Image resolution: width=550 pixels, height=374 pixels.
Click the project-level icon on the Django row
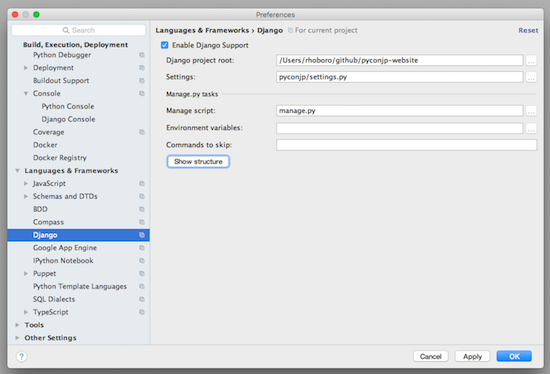coord(142,235)
